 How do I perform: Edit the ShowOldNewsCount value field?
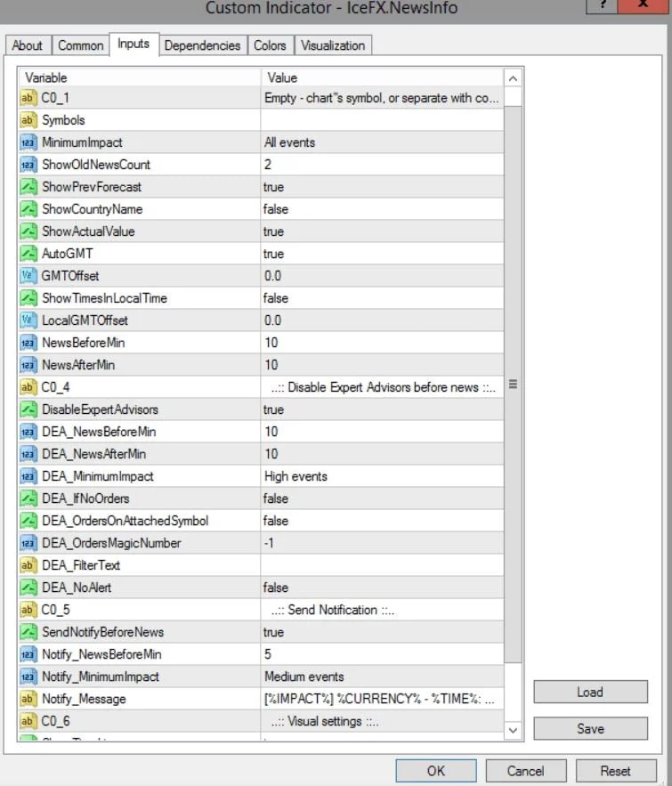coord(381,165)
